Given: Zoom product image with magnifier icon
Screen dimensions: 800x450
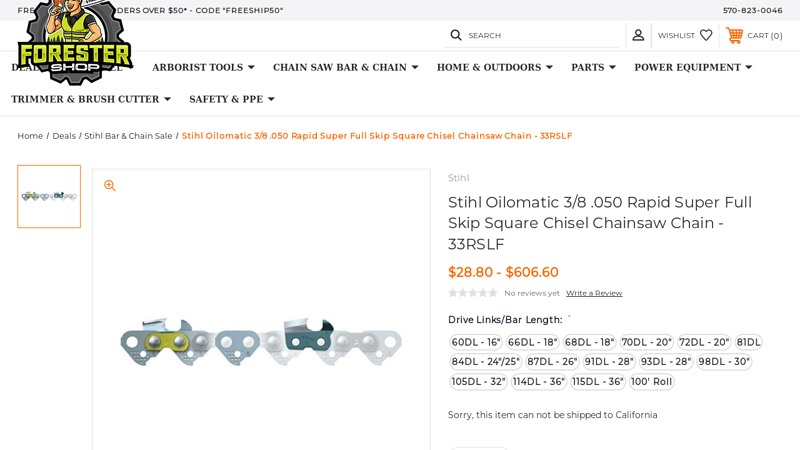Looking at the screenshot, I should [x=110, y=186].
